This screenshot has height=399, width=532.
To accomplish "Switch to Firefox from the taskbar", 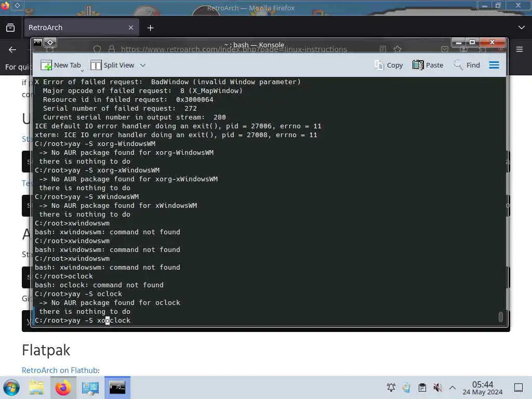I will pyautogui.click(x=63, y=388).
